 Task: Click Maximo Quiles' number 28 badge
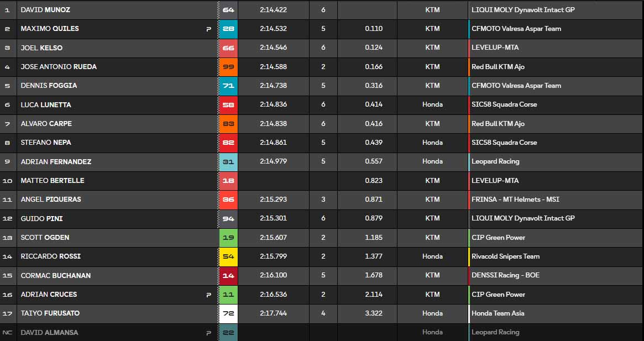point(228,29)
